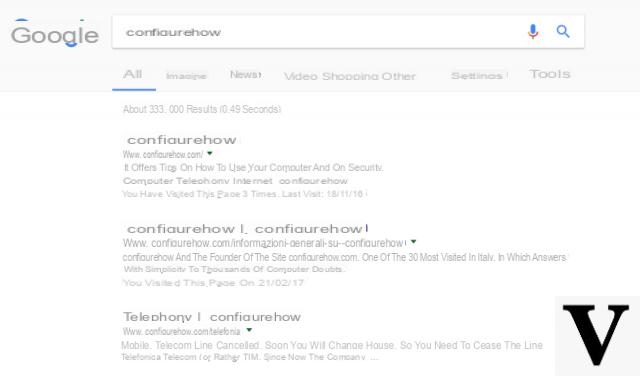The width and height of the screenshot is (640, 376).
Task: Open the Tools menu
Action: coord(550,74)
